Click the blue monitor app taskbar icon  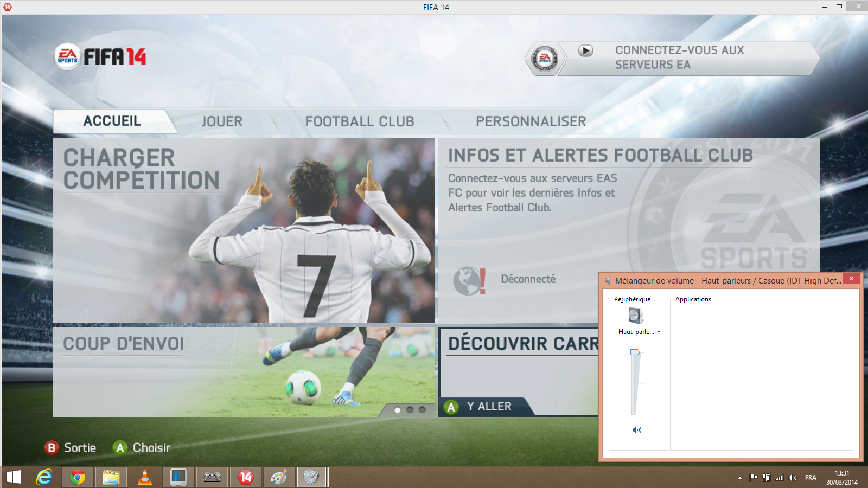pyautogui.click(x=178, y=477)
